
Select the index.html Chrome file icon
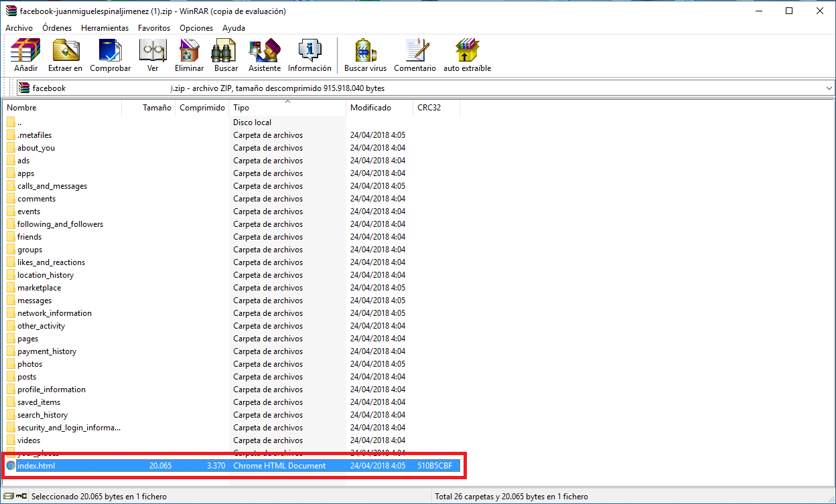click(x=11, y=466)
